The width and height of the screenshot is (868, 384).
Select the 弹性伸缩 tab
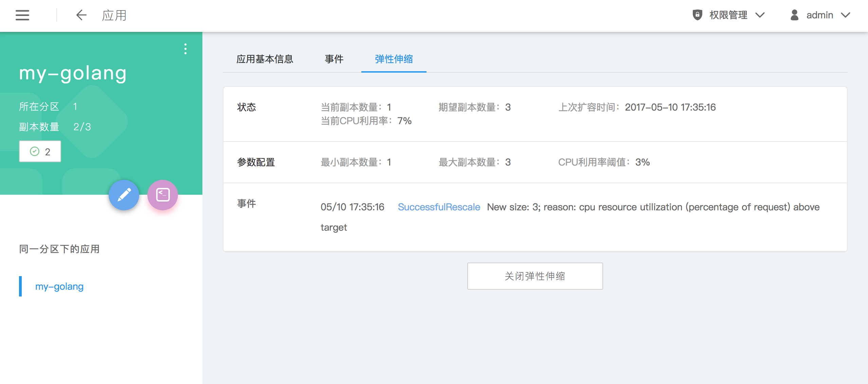point(394,59)
